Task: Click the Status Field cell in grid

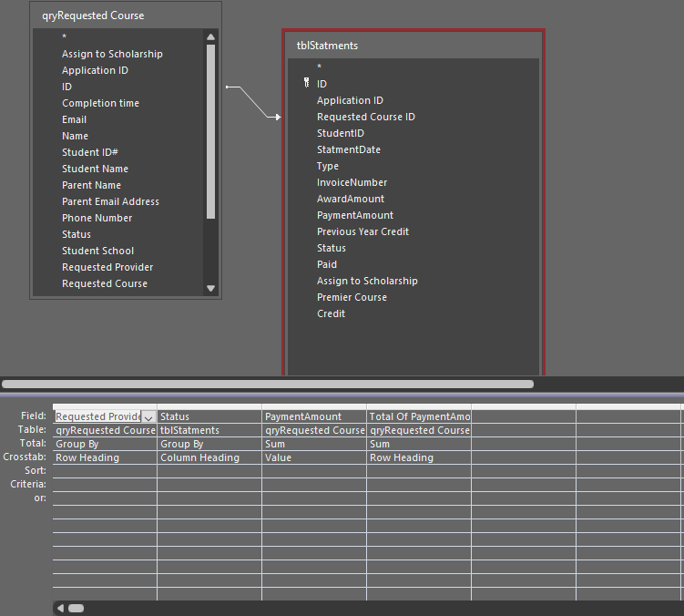Action: click(209, 416)
